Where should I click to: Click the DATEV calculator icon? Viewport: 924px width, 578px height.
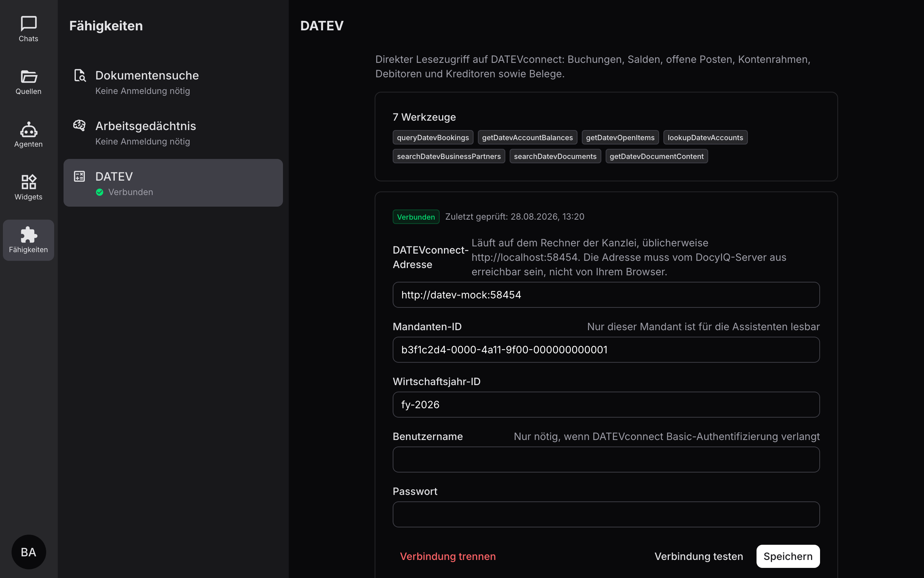(79, 176)
